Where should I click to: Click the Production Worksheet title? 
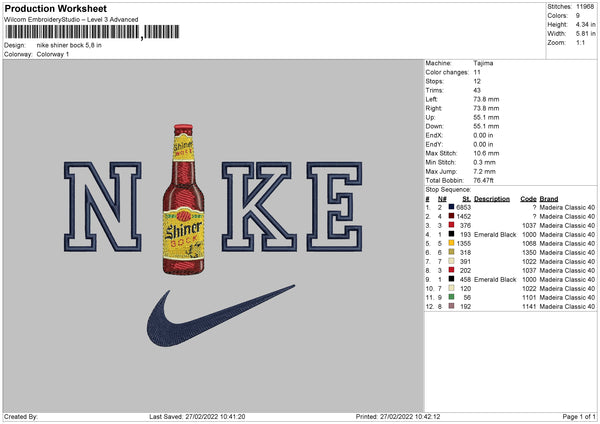[x=55, y=8]
